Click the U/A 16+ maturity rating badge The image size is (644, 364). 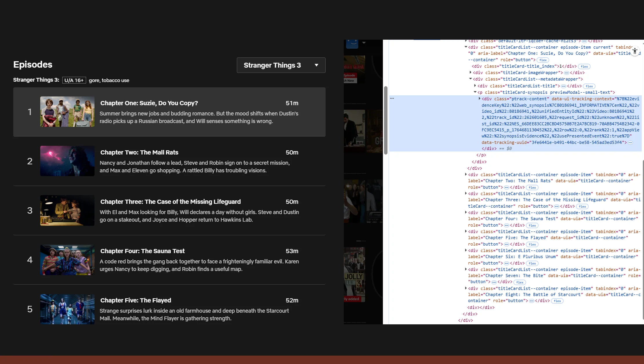[x=74, y=80]
